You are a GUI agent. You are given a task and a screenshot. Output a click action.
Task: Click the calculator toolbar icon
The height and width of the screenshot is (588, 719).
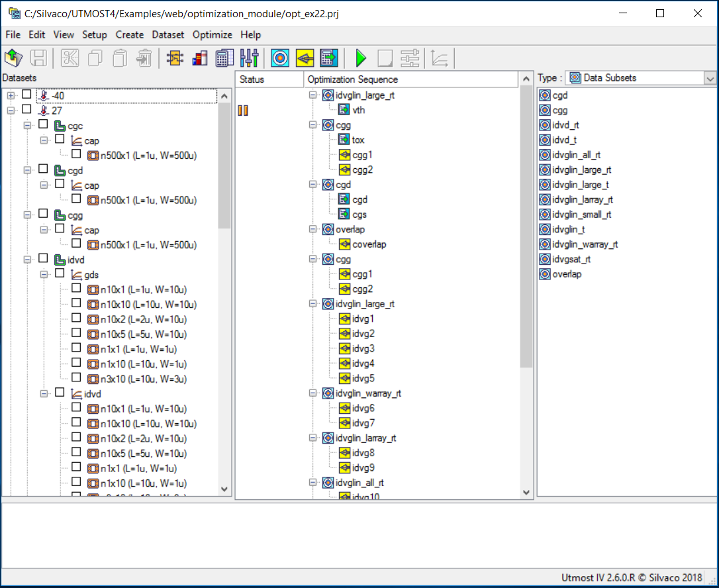tap(224, 58)
